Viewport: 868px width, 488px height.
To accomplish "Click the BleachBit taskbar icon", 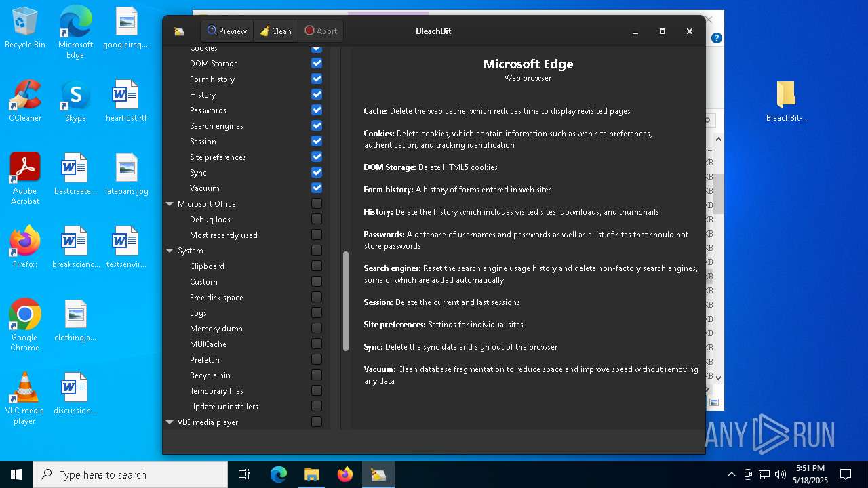I will [378, 474].
